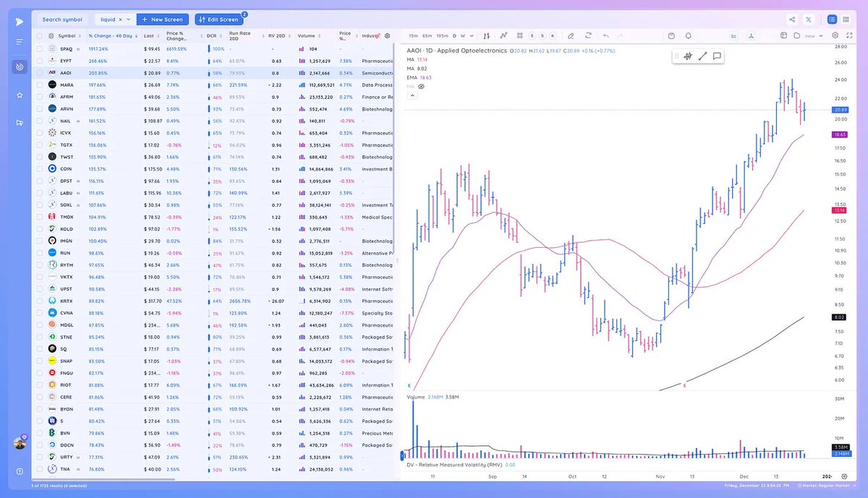Click the New Screen button
Screen dimensions: 868x498
[x=163, y=20]
